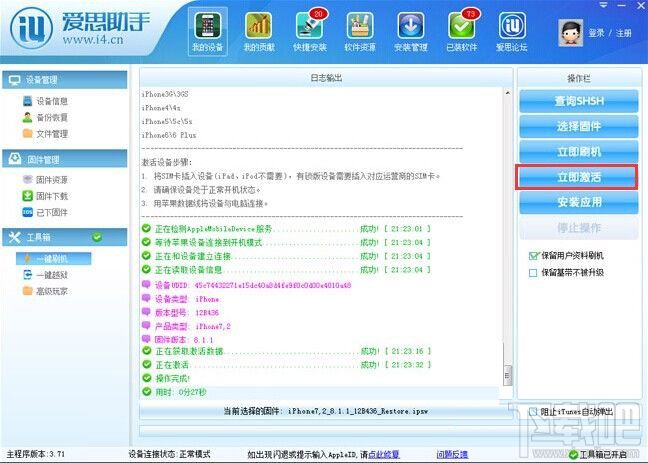Click 主程序版本:3.71 status text

[x=36, y=454]
